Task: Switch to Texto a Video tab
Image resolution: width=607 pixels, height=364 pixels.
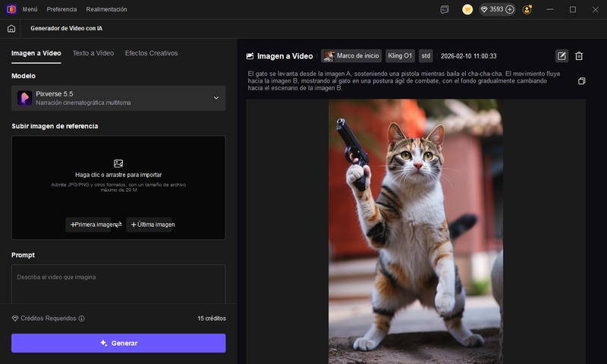Action: pyautogui.click(x=93, y=53)
